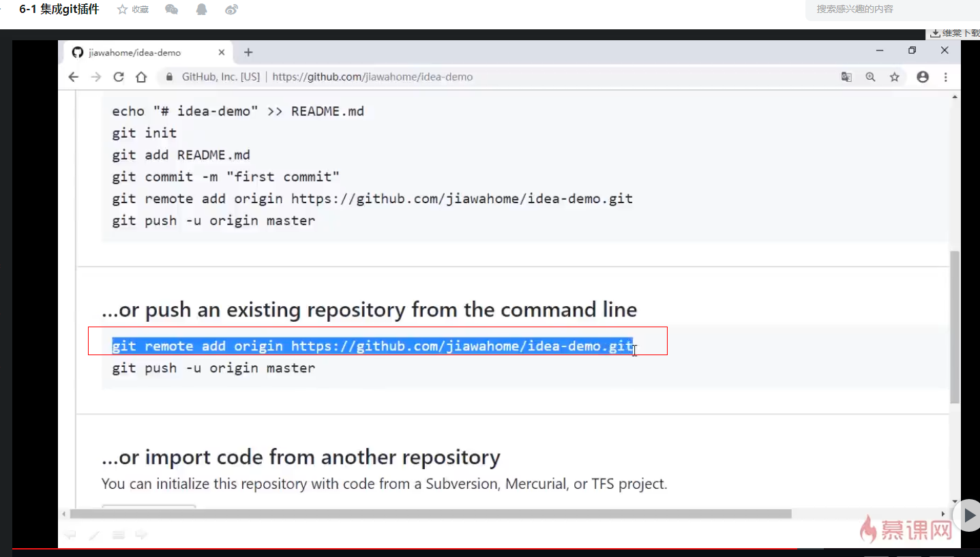Viewport: 980px width, 557px height.
Task: Open the translate page icon
Action: coord(846,77)
